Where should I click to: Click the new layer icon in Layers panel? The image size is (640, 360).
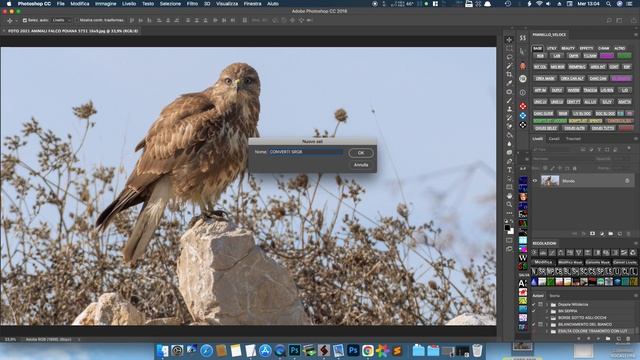click(620, 234)
